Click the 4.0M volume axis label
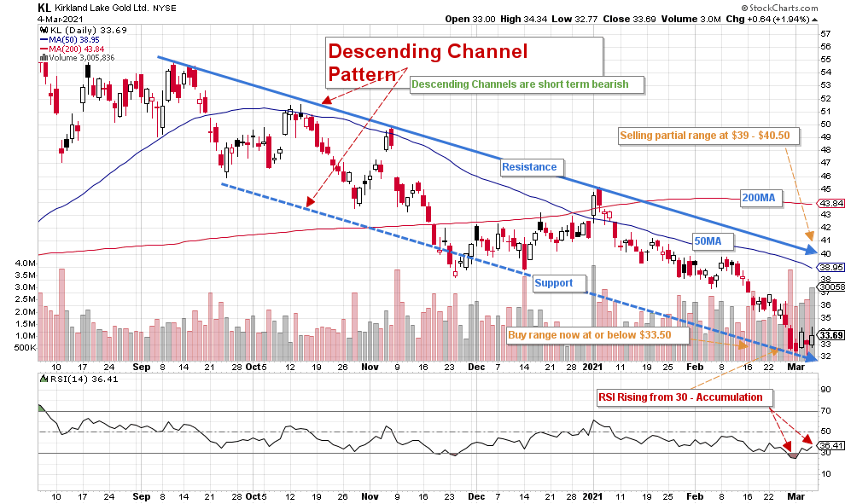 [26, 264]
